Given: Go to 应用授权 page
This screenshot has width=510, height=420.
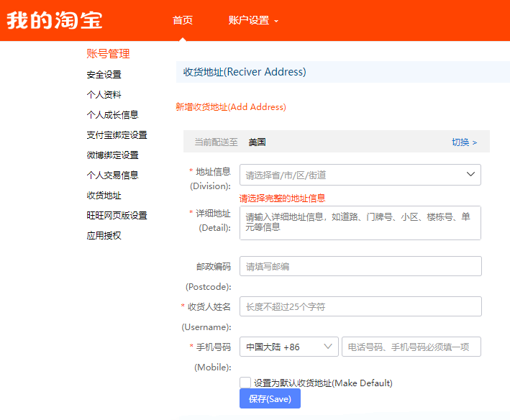Looking at the screenshot, I should tap(104, 236).
